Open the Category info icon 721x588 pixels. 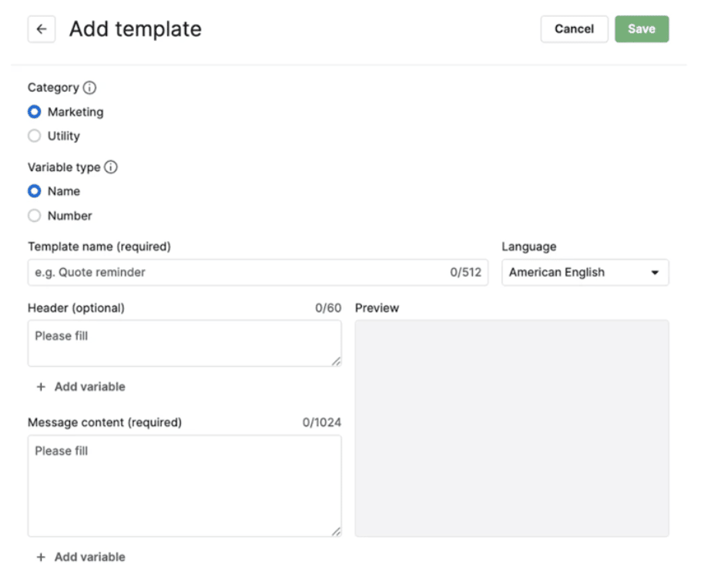click(x=89, y=87)
